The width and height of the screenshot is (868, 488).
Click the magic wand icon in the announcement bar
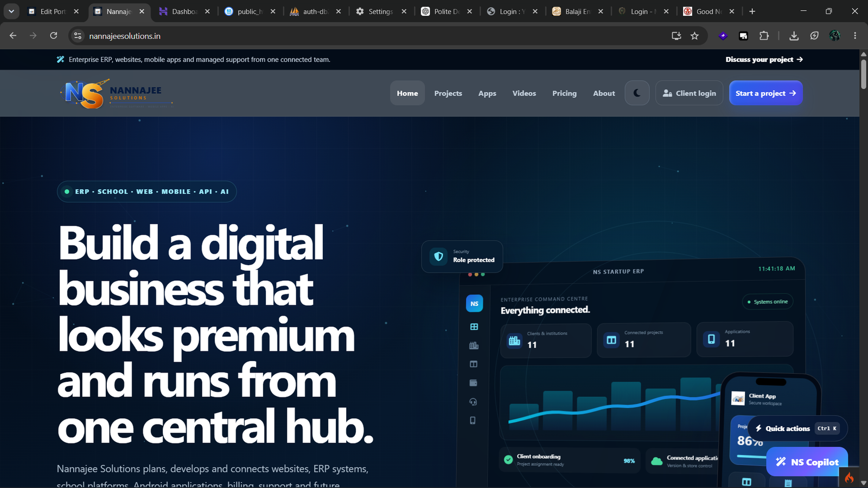click(x=61, y=60)
